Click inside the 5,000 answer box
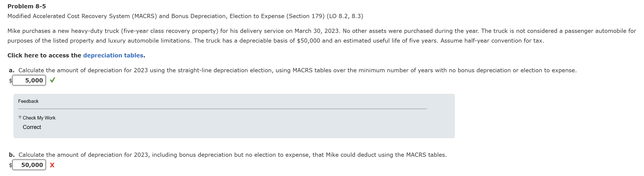The width and height of the screenshot is (644, 176). pyautogui.click(x=29, y=80)
